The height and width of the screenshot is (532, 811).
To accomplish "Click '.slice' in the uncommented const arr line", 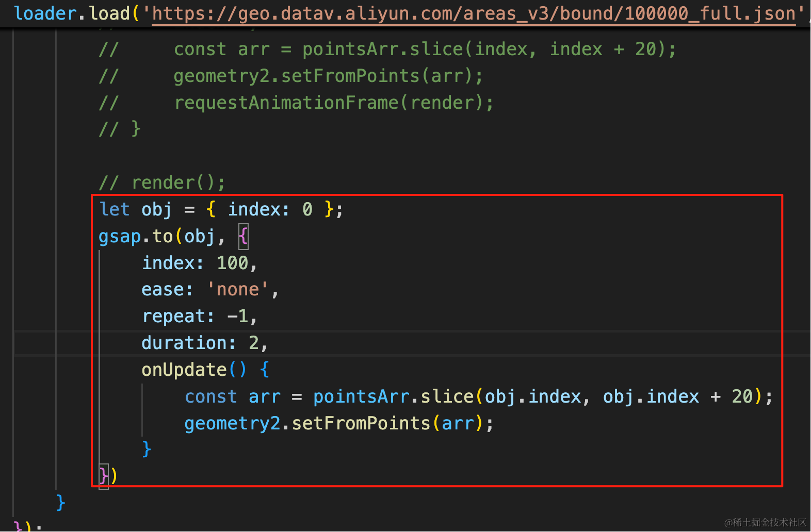I will (442, 396).
